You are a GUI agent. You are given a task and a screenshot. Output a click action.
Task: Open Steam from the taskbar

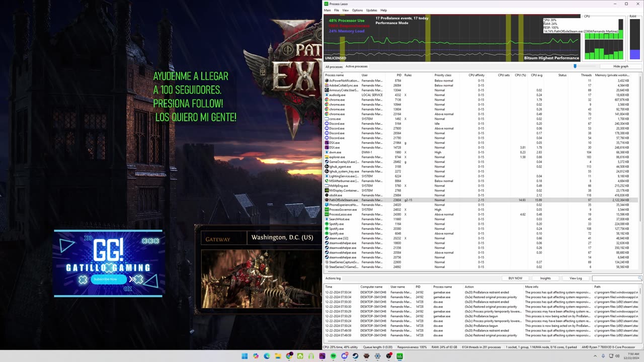[x=355, y=356]
